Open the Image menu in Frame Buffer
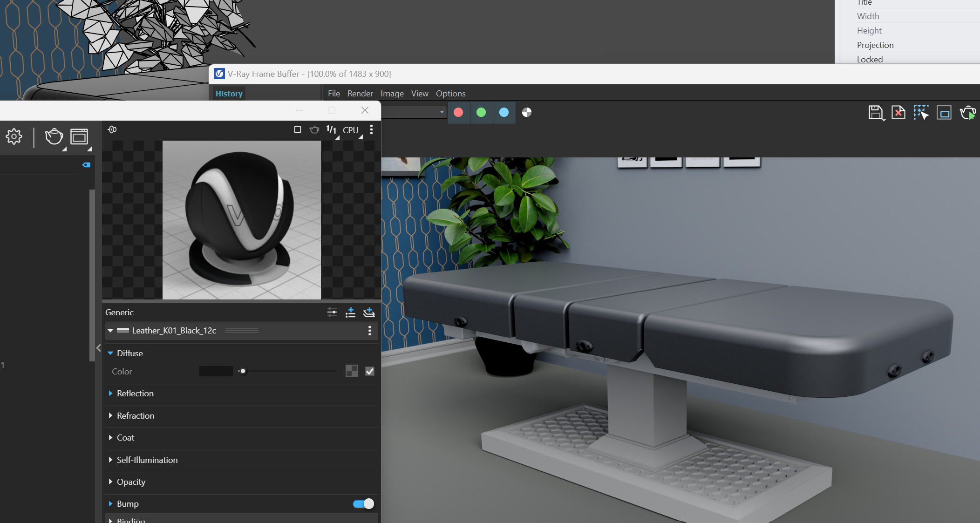The image size is (980, 523). point(392,94)
